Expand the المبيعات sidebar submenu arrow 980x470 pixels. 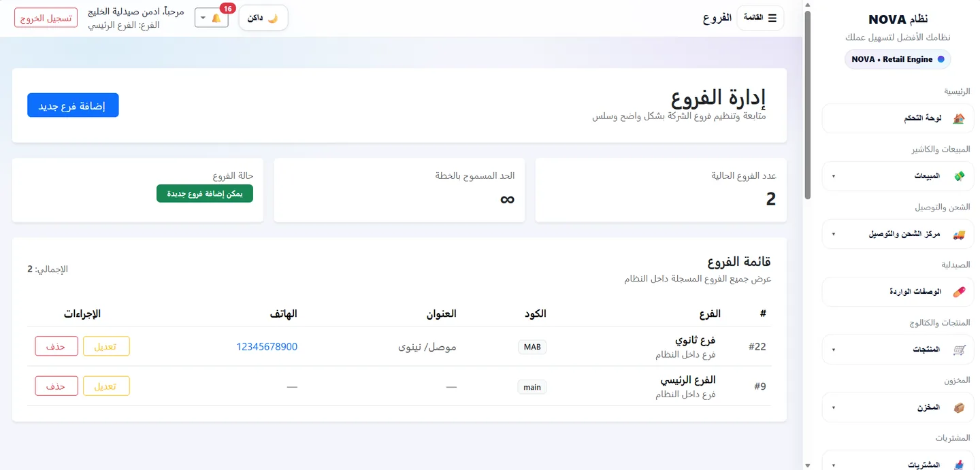[x=834, y=177]
